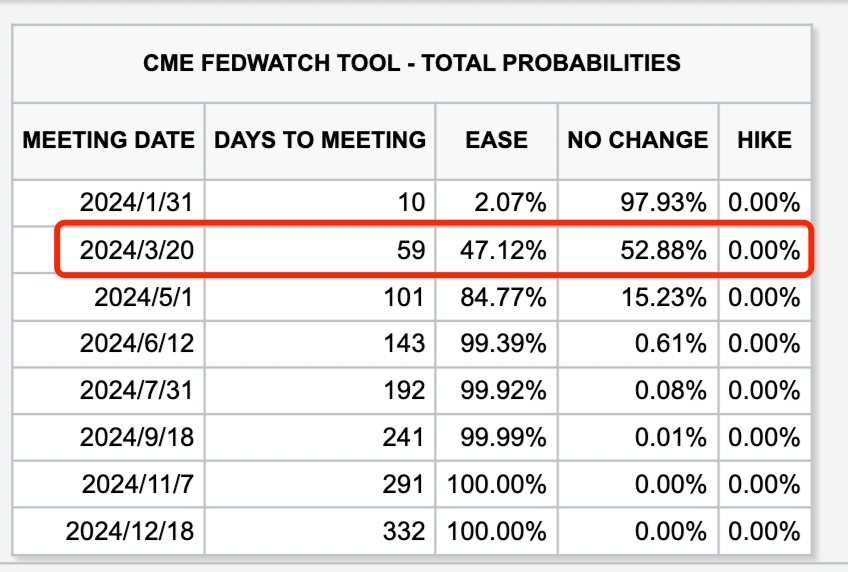848x572 pixels.
Task: Click the 84.77% ease probability value
Action: 502,297
